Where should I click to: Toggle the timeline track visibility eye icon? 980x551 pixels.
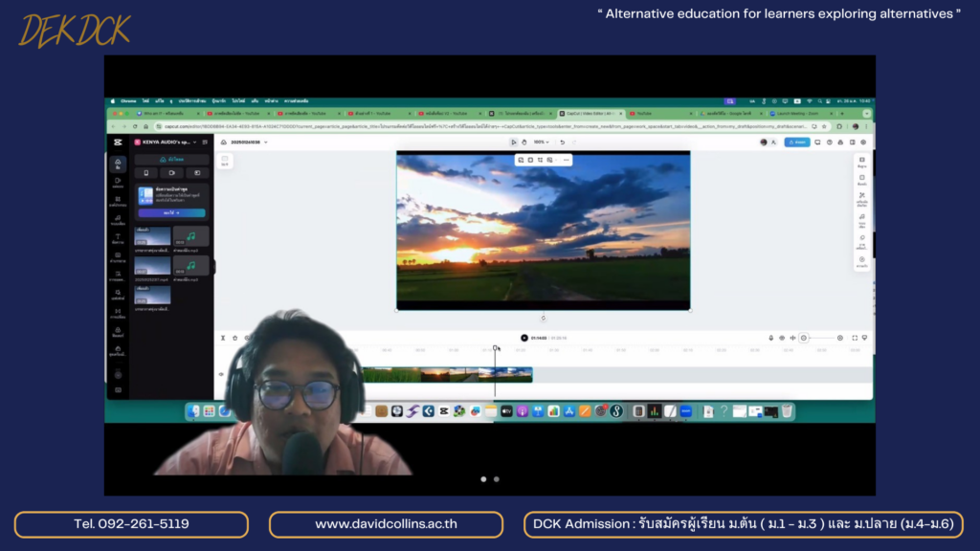click(x=221, y=374)
